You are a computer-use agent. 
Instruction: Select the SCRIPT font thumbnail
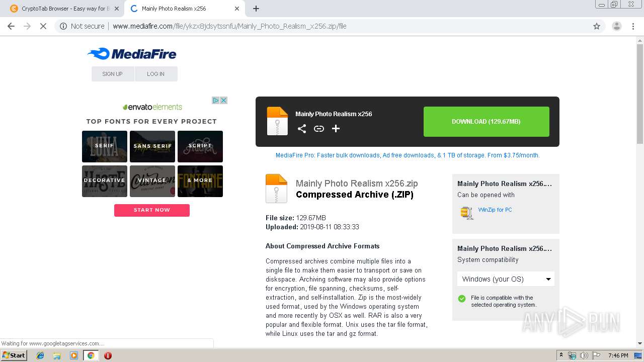click(200, 146)
